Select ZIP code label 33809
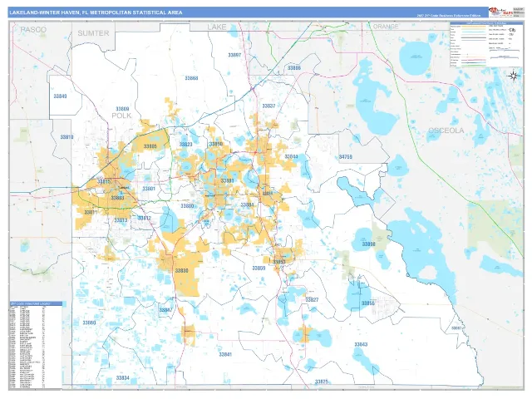532x399 pixels. coord(122,109)
